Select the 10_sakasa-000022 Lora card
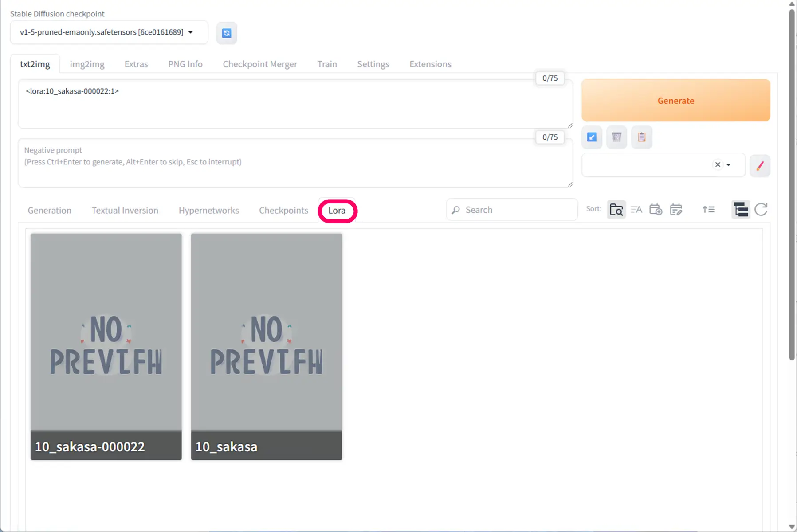 pyautogui.click(x=106, y=347)
